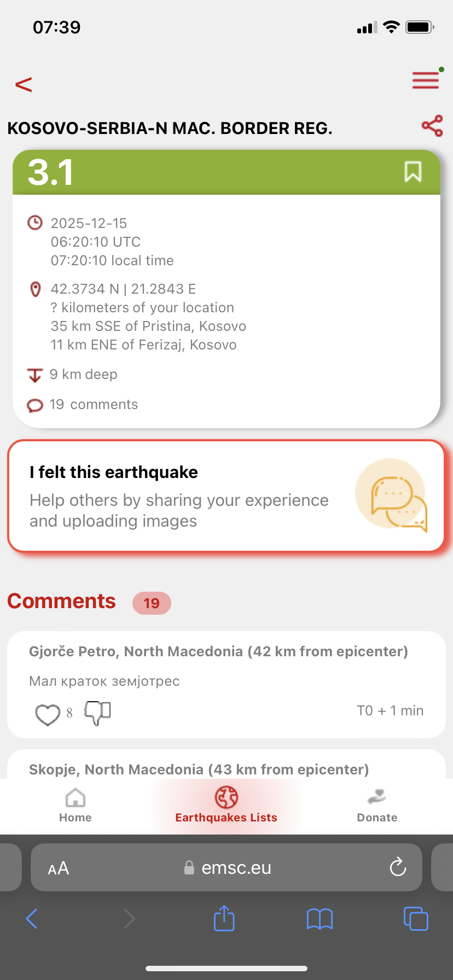Bookmark the 3.1 magnitude earthquake
453x980 pixels.
pyautogui.click(x=413, y=172)
